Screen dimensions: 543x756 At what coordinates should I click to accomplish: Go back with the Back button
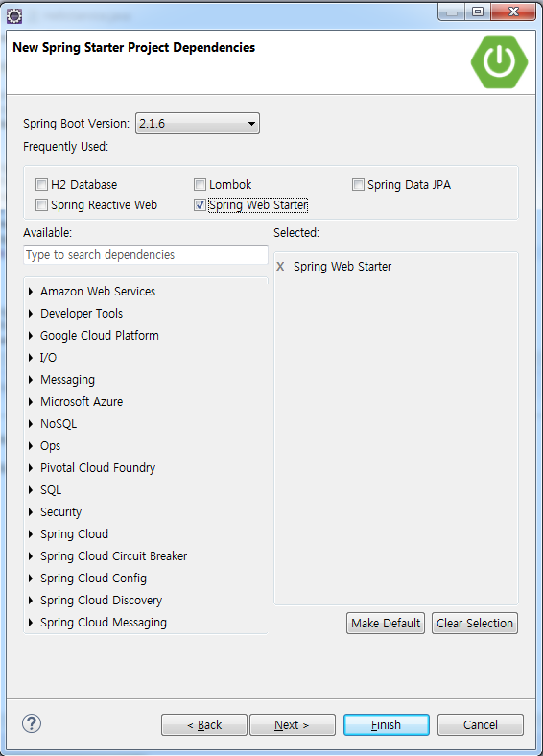204,724
